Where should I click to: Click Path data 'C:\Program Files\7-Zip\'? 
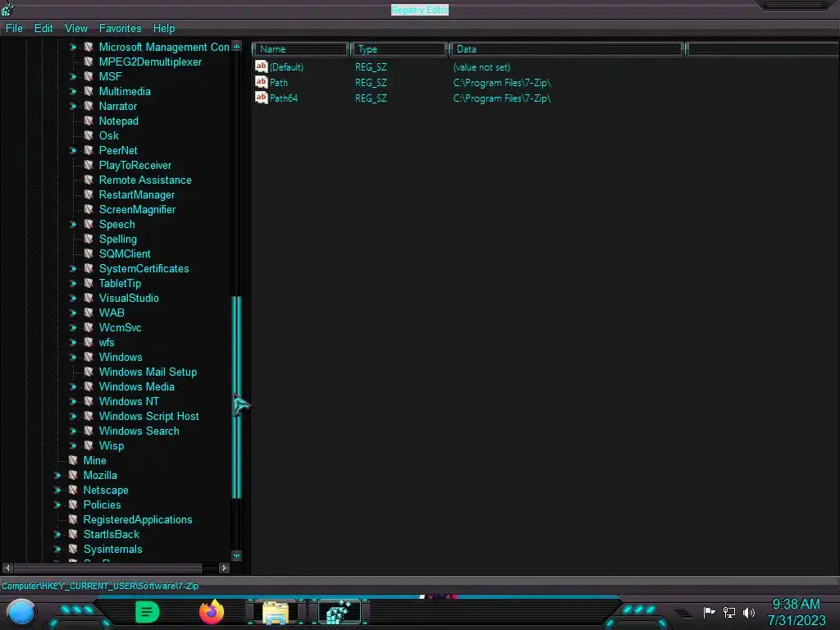(502, 83)
